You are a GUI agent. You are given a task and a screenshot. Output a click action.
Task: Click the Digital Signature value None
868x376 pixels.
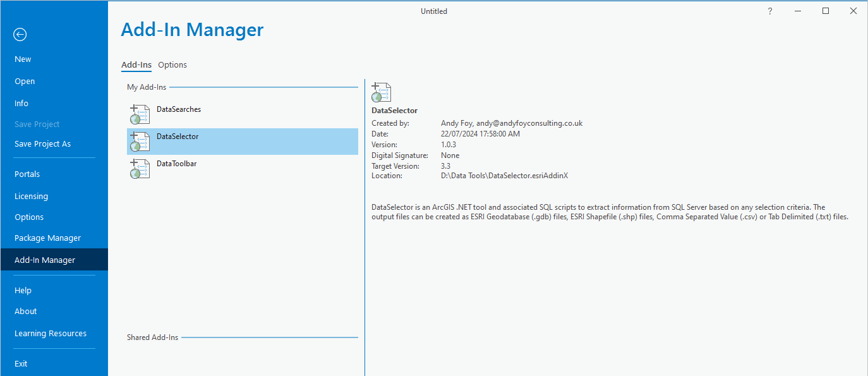(450, 155)
